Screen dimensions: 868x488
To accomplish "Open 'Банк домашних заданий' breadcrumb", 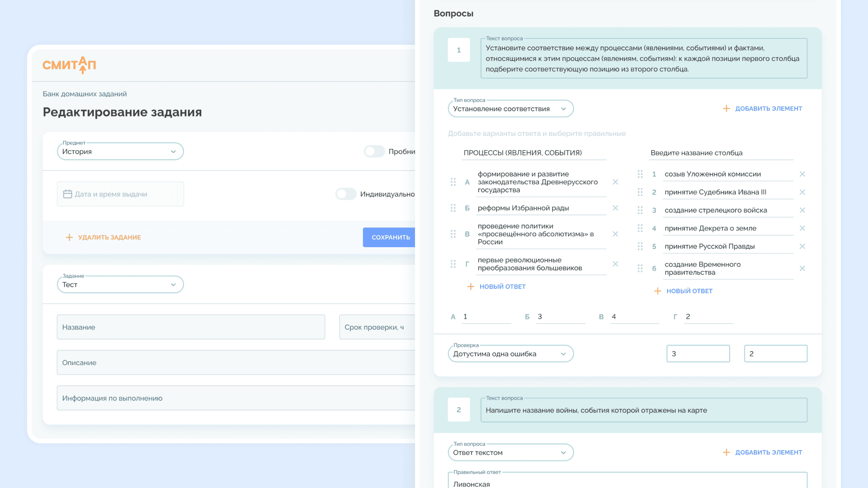I will 85,94.
